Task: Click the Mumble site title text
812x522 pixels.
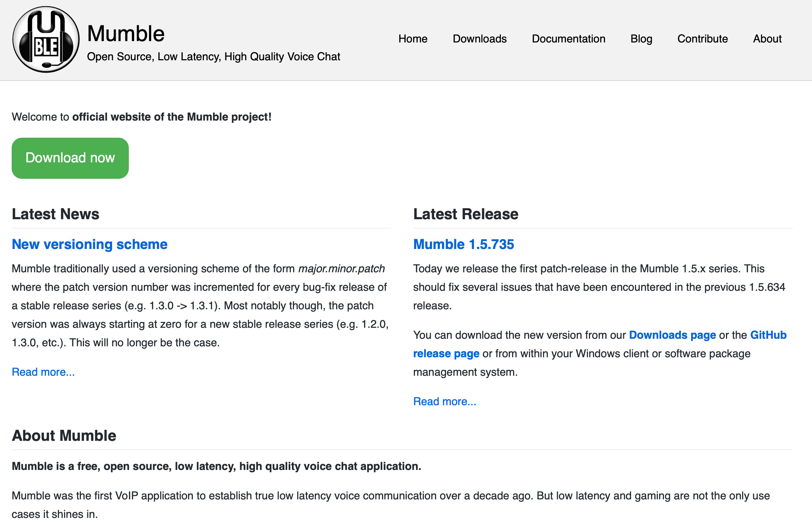Action: 126,34
